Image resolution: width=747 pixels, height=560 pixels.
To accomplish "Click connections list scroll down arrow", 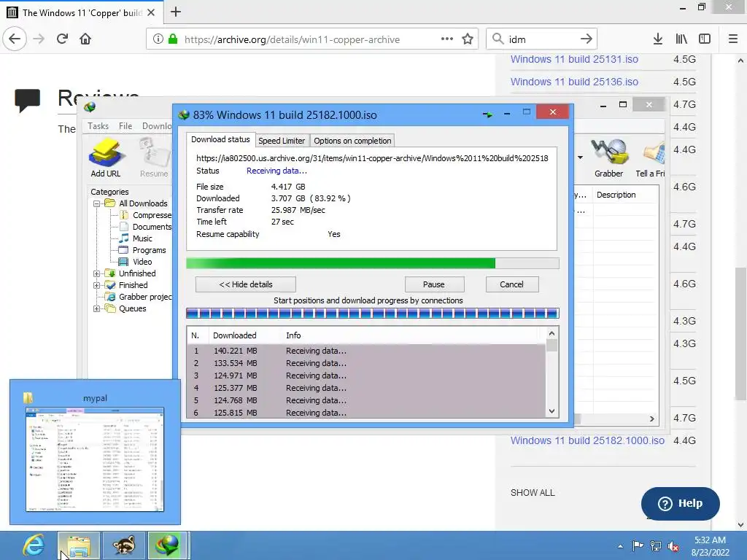I will (551, 411).
